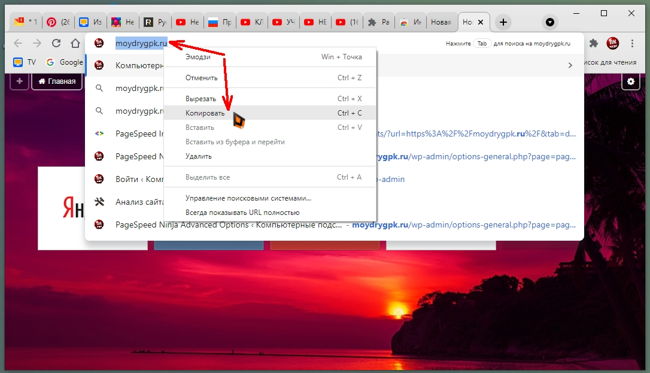Click the plus button left of 'Главная'
The height and width of the screenshot is (373, 650).
[x=19, y=81]
